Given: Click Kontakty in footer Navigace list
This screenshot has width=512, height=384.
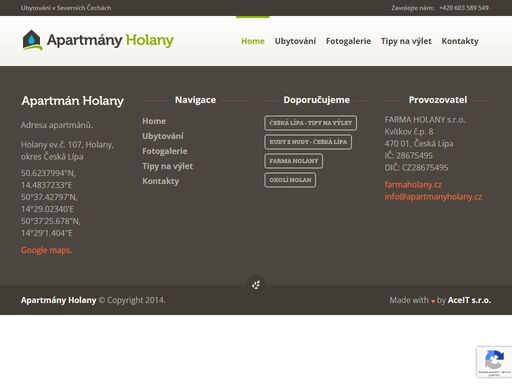Looking at the screenshot, I should tap(161, 181).
